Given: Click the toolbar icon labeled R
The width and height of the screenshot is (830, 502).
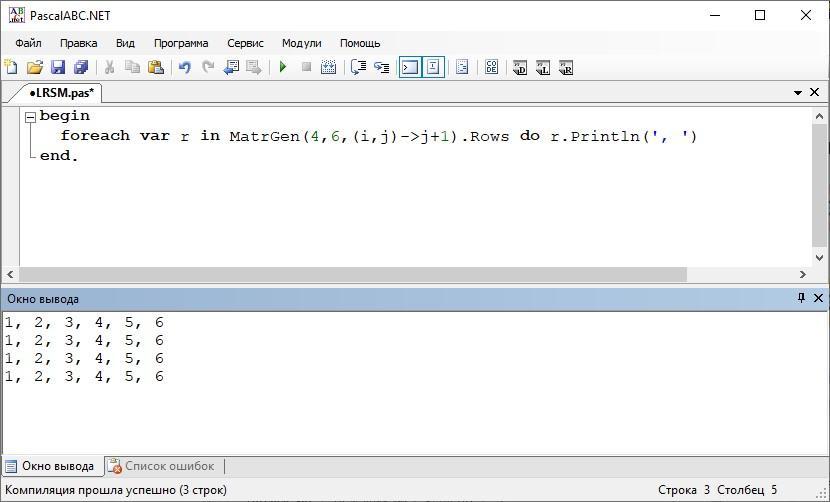Looking at the screenshot, I should point(566,68).
